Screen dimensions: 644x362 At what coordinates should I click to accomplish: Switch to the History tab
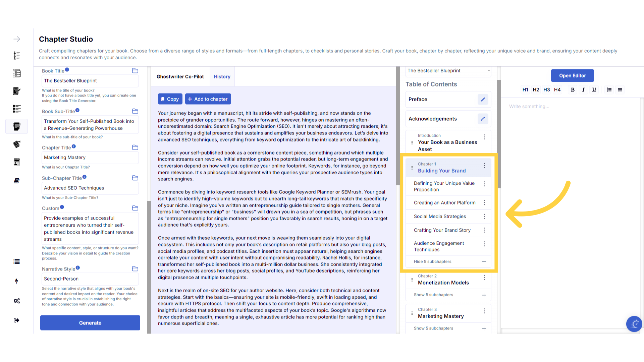[222, 77]
